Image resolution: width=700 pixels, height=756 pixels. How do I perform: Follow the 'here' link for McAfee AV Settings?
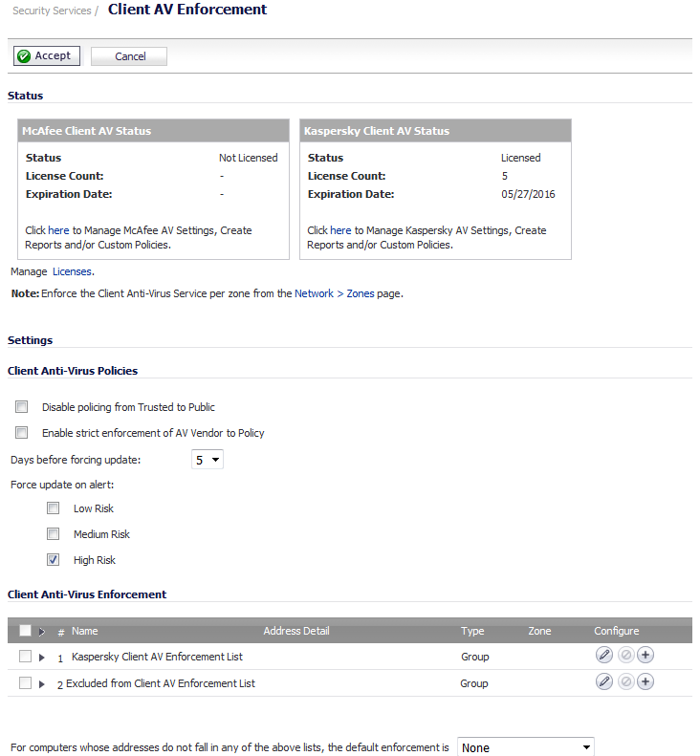pyautogui.click(x=58, y=230)
